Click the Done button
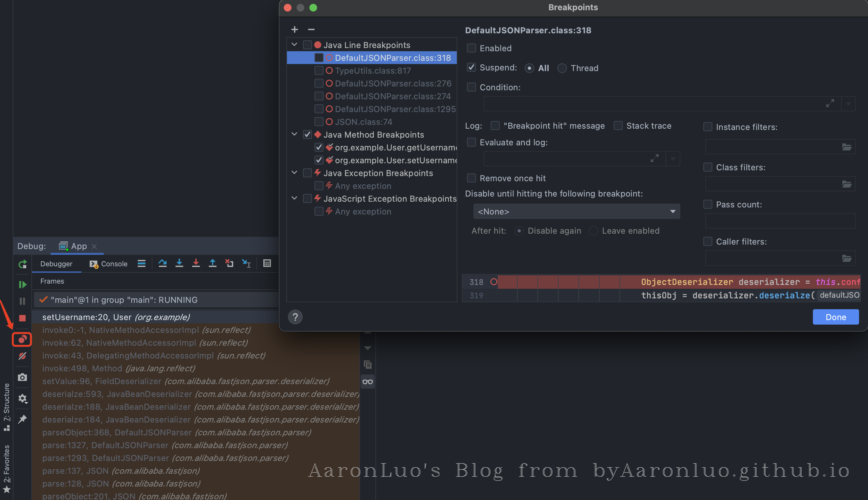Image resolution: width=868 pixels, height=500 pixels. pyautogui.click(x=835, y=317)
